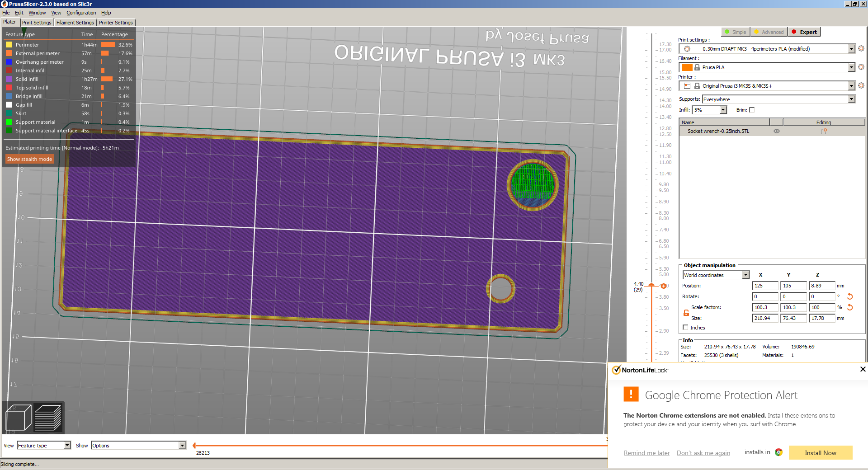Open the Show Options dropdown
This screenshot has height=470, width=868.
click(x=183, y=446)
